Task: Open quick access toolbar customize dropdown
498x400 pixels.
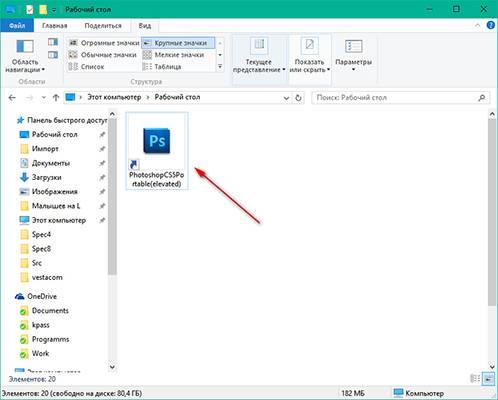Action: (54, 10)
